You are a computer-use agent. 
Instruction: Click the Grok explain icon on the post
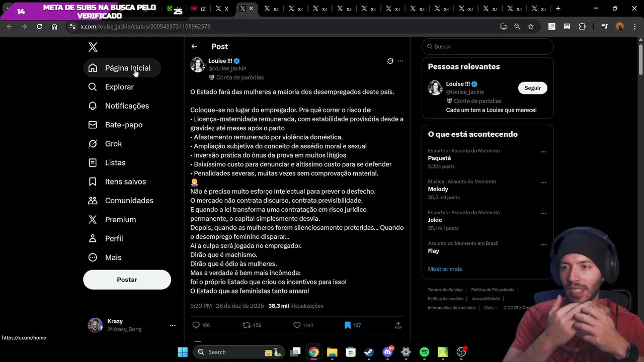[x=390, y=61]
